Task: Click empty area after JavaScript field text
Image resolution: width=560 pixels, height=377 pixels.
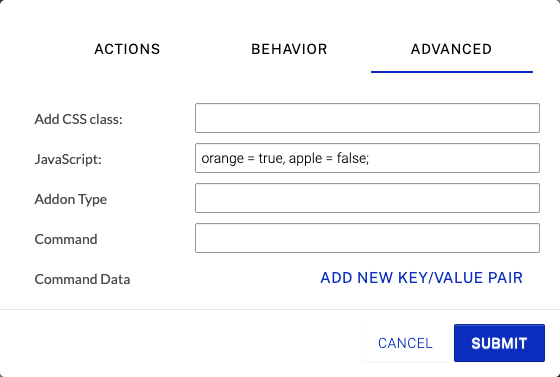Action: 454,158
